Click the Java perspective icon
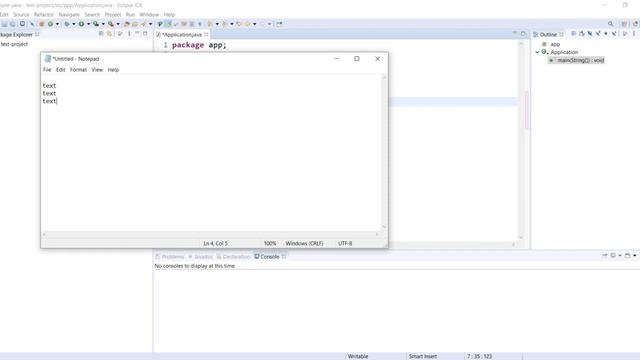The width and height of the screenshot is (640, 360). 636,24
